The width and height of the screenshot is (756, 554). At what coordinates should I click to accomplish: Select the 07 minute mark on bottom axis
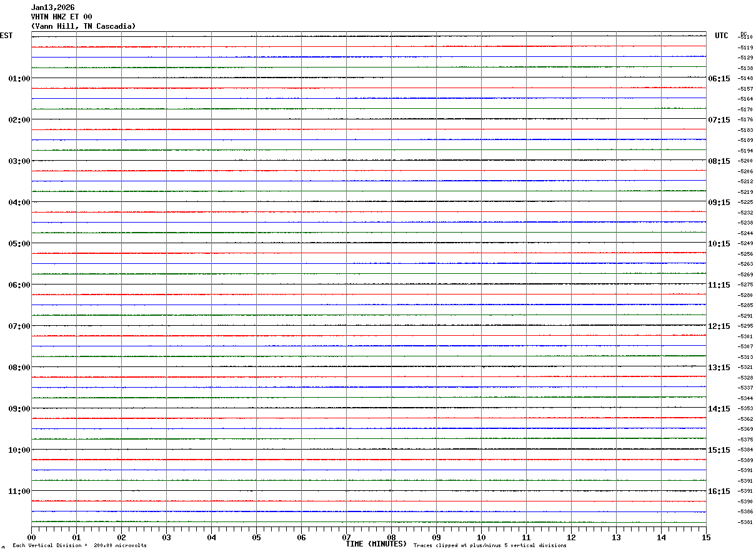[346, 537]
